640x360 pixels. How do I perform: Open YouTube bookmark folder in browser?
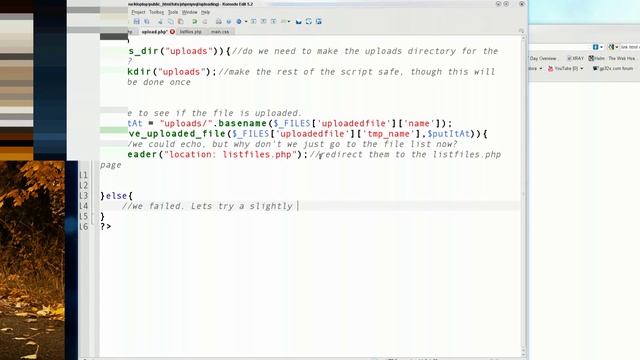coord(565,69)
